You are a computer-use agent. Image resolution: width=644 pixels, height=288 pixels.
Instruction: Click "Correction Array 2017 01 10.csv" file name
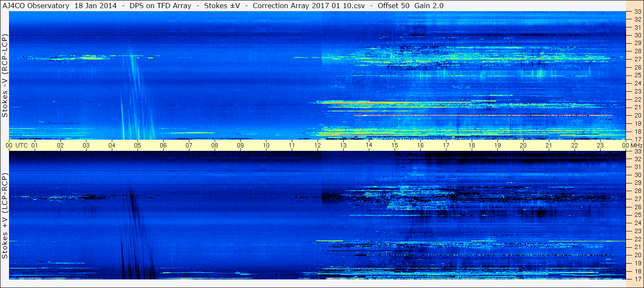[309, 6]
